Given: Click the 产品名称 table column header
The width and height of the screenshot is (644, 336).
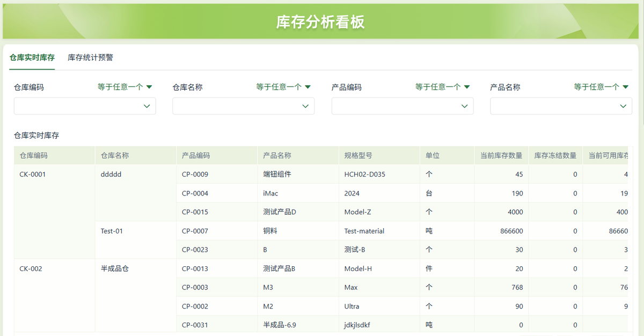Looking at the screenshot, I should pos(277,156).
